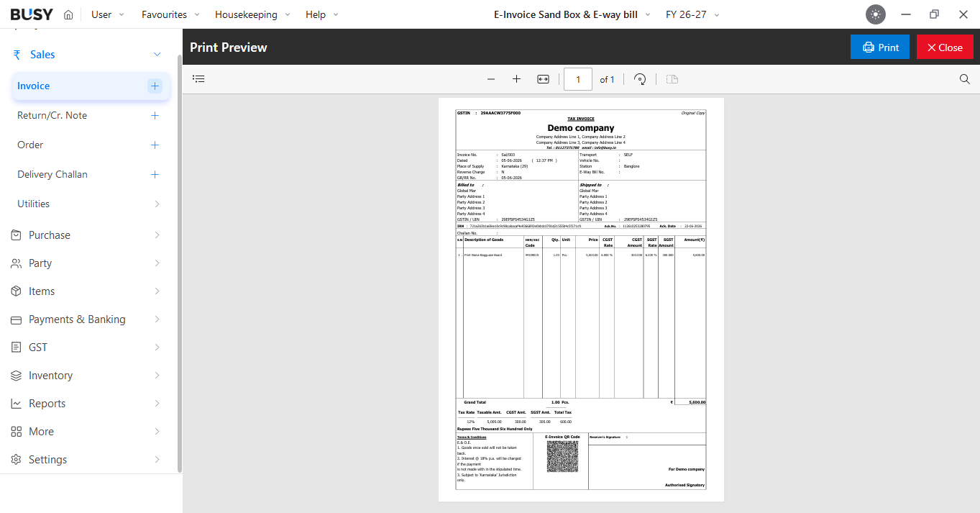Add new Delivery Challan with plus icon
Screen dimensions: 980x513
pos(155,174)
